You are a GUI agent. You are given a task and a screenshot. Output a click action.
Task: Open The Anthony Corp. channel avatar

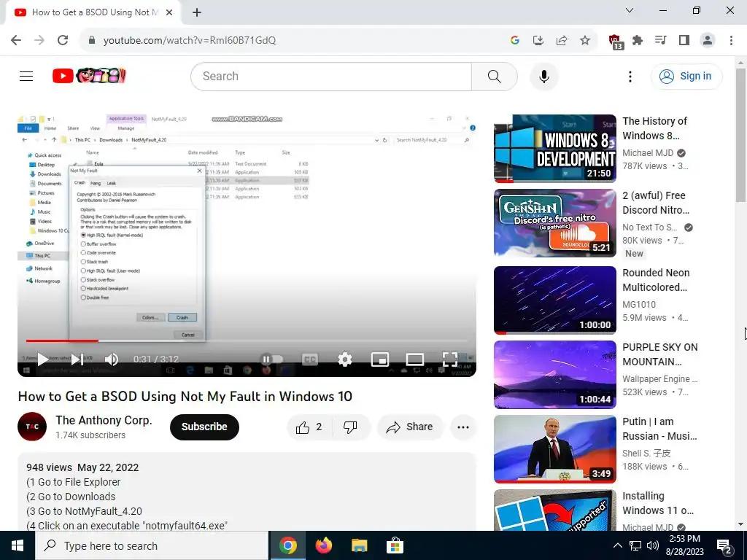[x=32, y=427]
